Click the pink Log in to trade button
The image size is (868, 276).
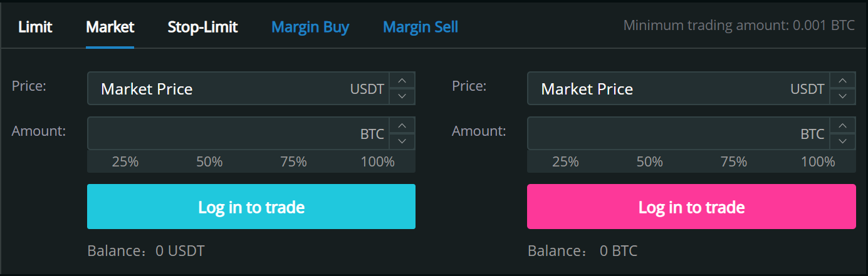point(691,207)
